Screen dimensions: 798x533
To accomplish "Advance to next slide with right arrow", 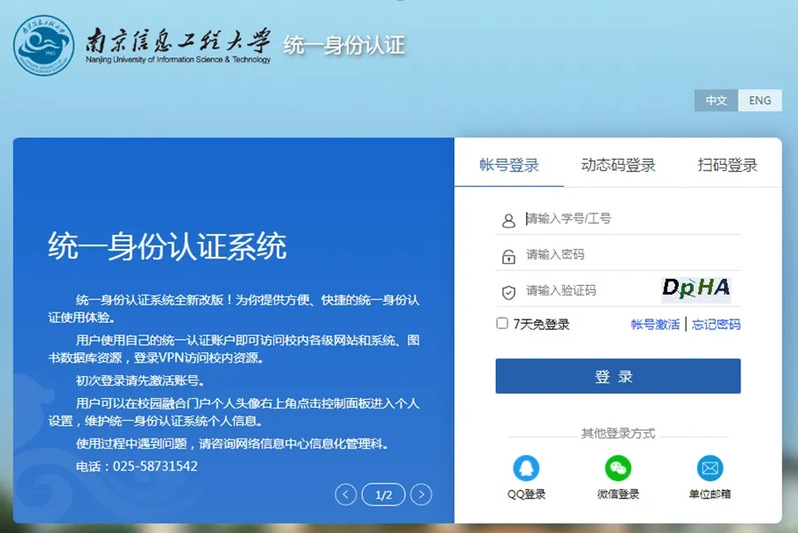I will 422,494.
